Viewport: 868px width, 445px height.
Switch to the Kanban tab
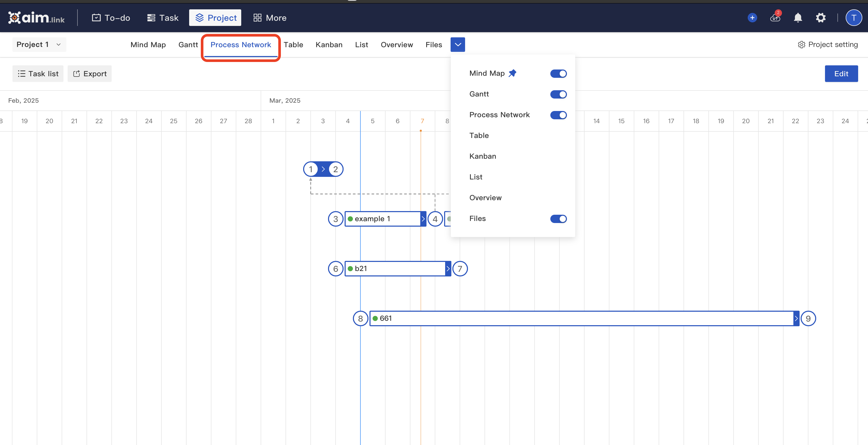tap(329, 45)
